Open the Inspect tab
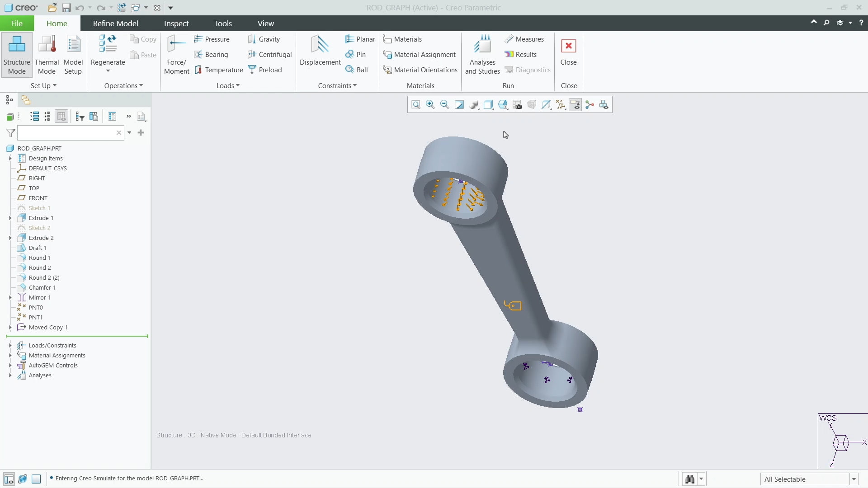Viewport: 868px width, 488px height. pos(176,23)
